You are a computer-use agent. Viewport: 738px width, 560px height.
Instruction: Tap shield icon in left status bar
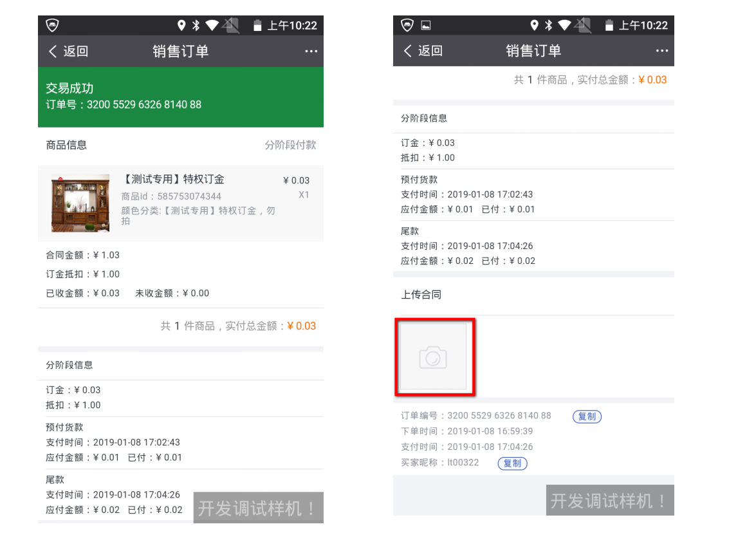tap(52, 25)
